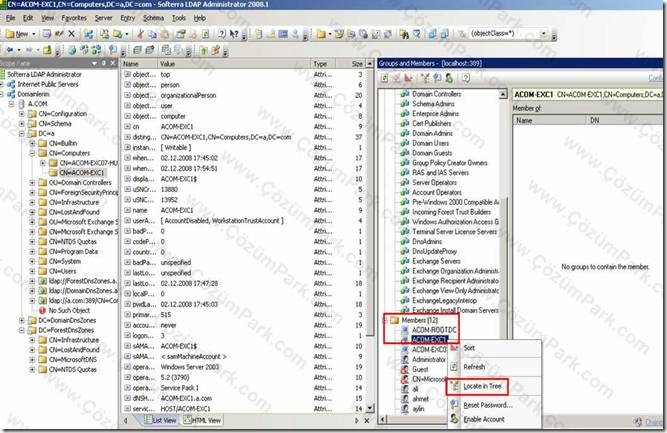Viewport: 667px width, 433px height.
Task: Choose Reset Password... from context menu
Action: pos(487,405)
